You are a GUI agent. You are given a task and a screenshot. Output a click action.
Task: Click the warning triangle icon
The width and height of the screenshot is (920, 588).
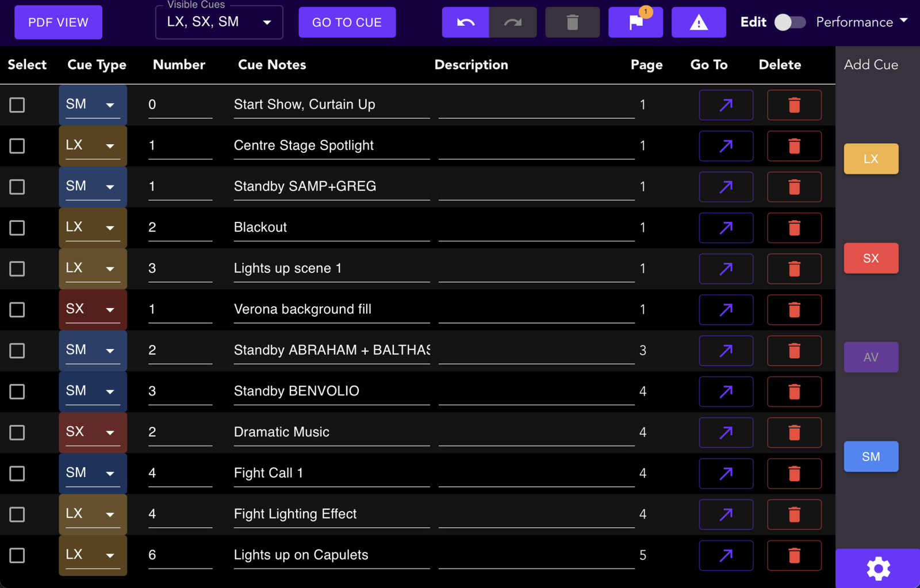point(699,22)
